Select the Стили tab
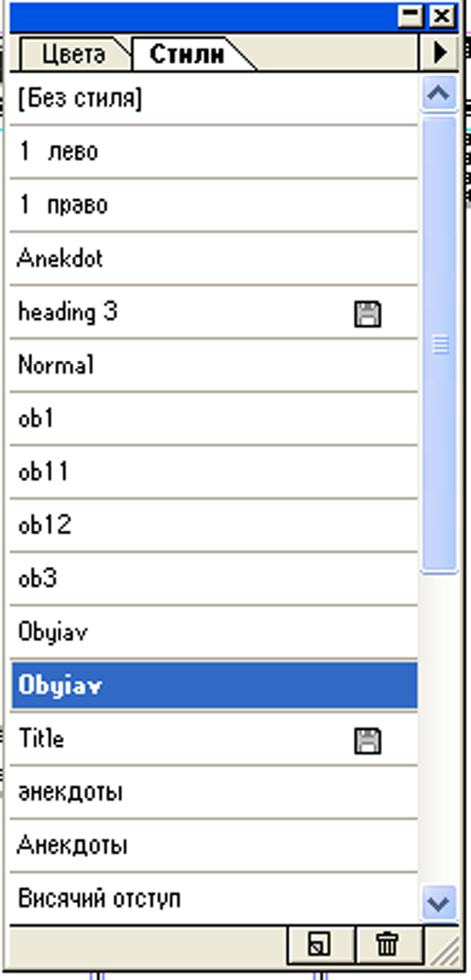 click(x=187, y=54)
